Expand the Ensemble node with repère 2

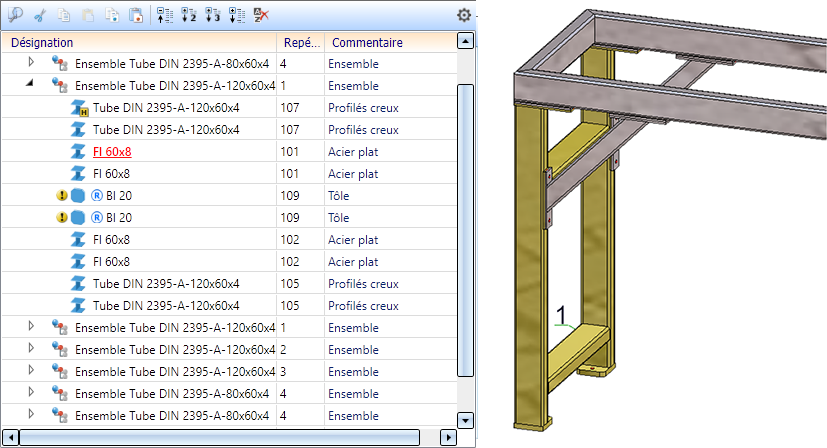click(30, 349)
